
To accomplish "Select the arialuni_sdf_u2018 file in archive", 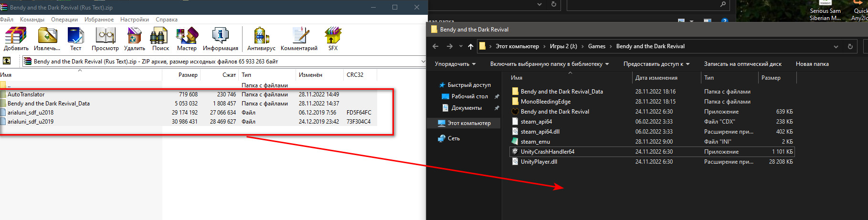I will click(x=31, y=113).
